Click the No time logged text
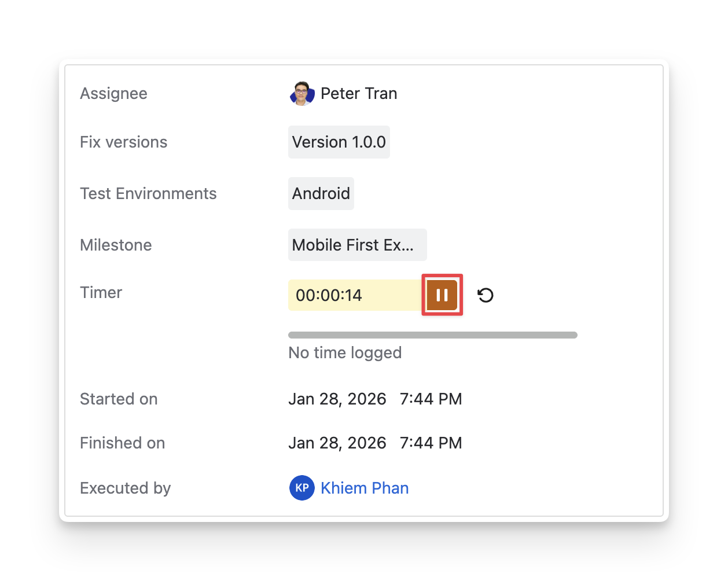 pos(344,352)
